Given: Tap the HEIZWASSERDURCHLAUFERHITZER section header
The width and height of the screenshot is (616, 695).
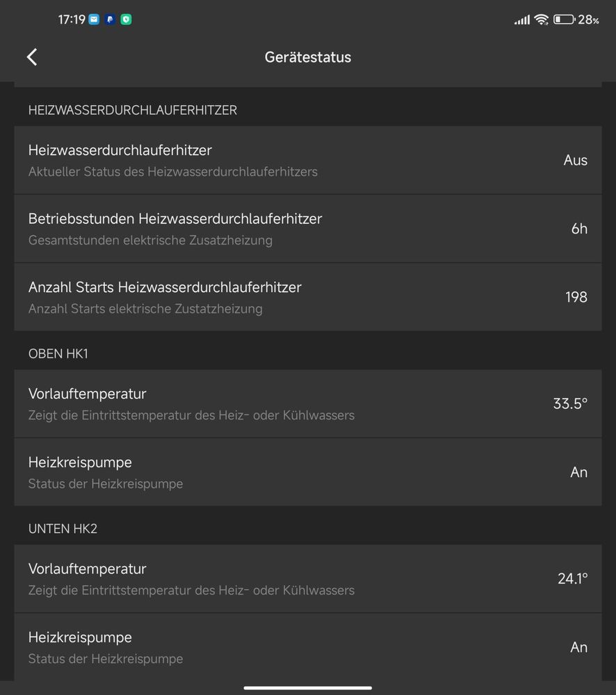Looking at the screenshot, I should [133, 110].
